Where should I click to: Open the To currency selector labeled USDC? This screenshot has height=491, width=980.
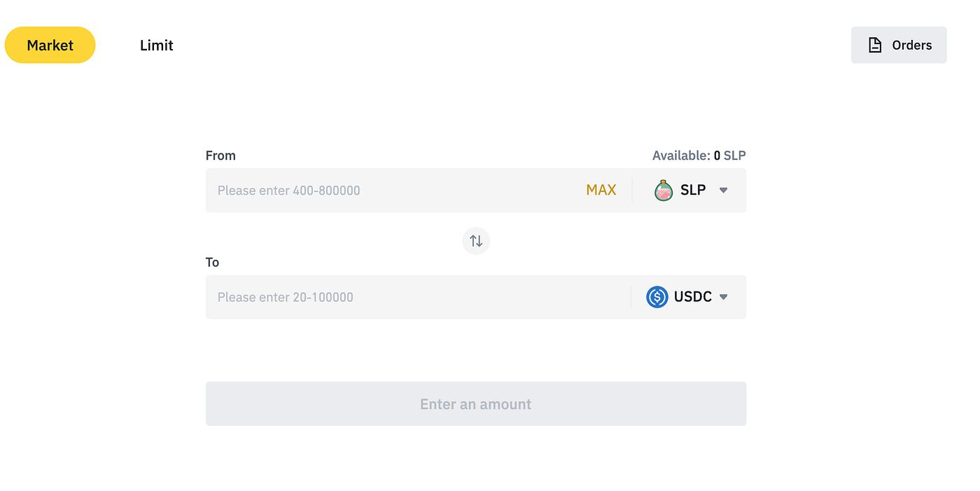pos(692,297)
